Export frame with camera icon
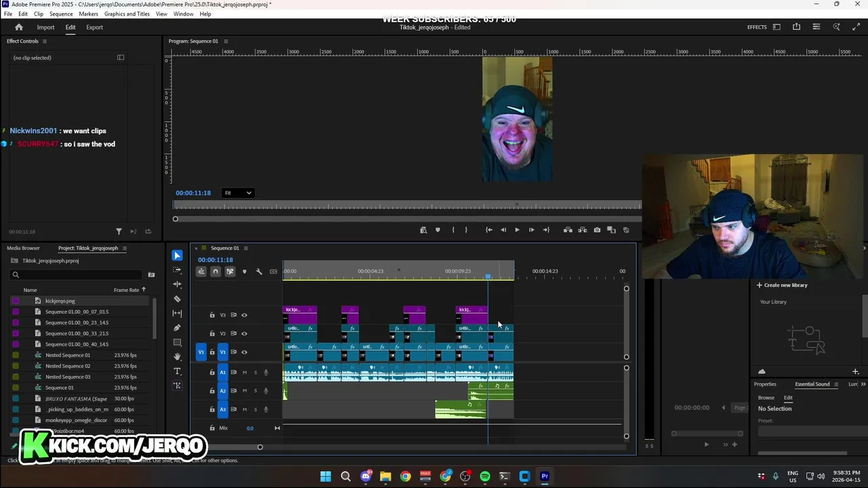Viewport: 868px width, 488px height. [x=597, y=230]
